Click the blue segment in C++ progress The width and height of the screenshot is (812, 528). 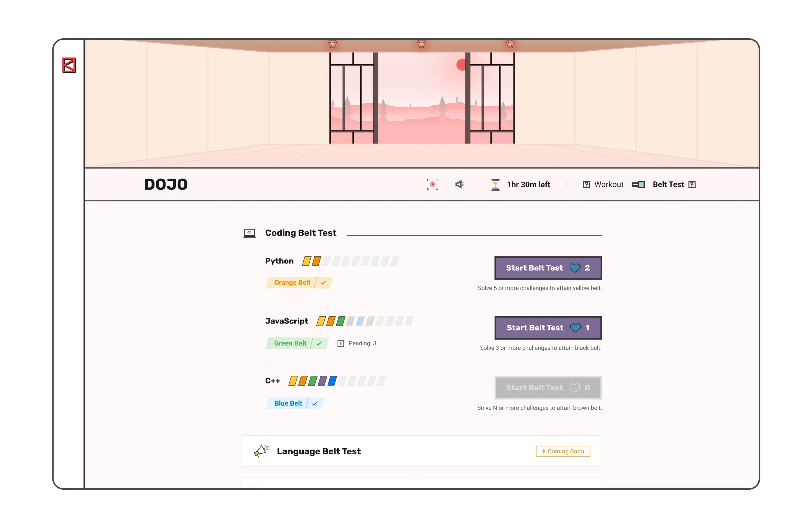[x=332, y=381]
